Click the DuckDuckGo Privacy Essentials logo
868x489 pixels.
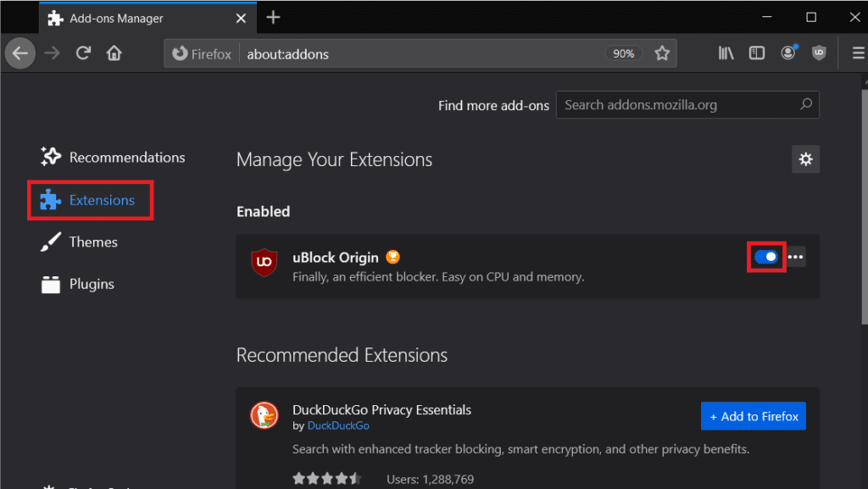[x=264, y=416]
